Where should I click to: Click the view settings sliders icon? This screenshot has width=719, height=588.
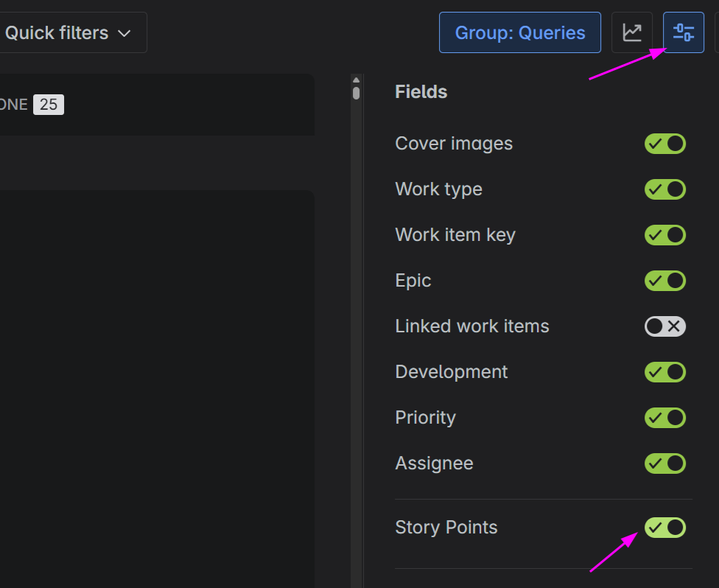tap(683, 33)
